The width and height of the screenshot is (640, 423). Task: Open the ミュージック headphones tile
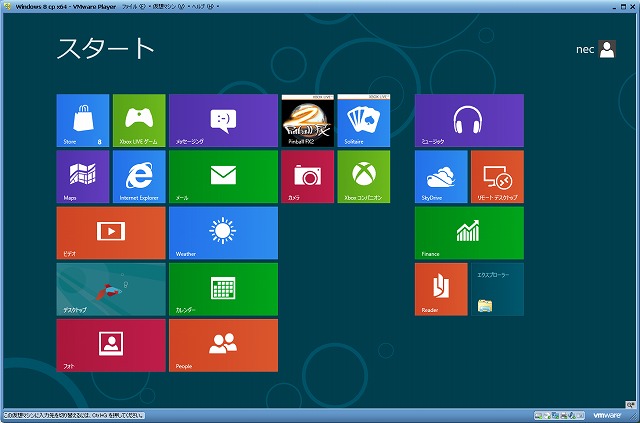tap(469, 120)
